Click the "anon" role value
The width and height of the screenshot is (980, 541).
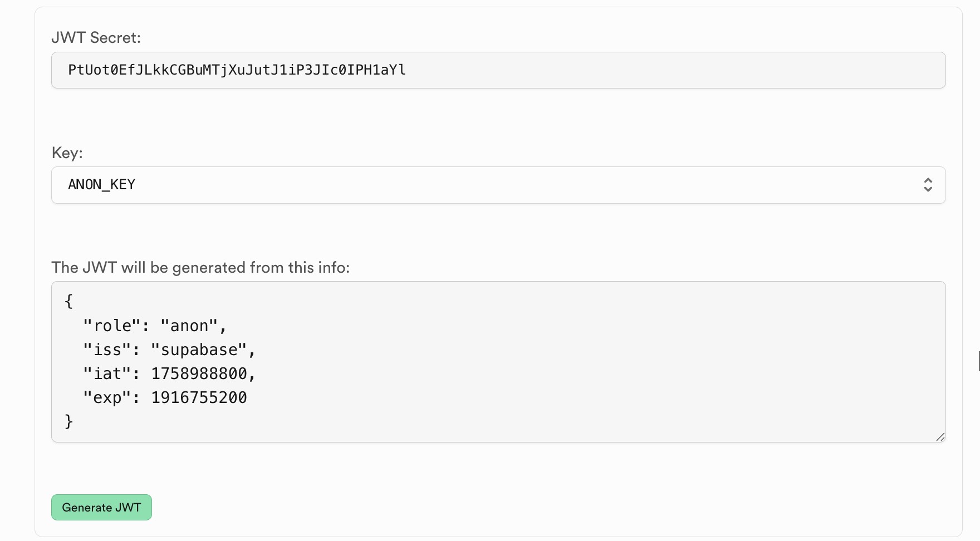(189, 326)
